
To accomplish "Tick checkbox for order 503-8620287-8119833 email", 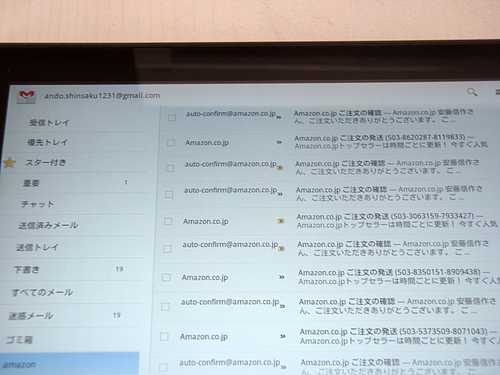I will (x=171, y=143).
